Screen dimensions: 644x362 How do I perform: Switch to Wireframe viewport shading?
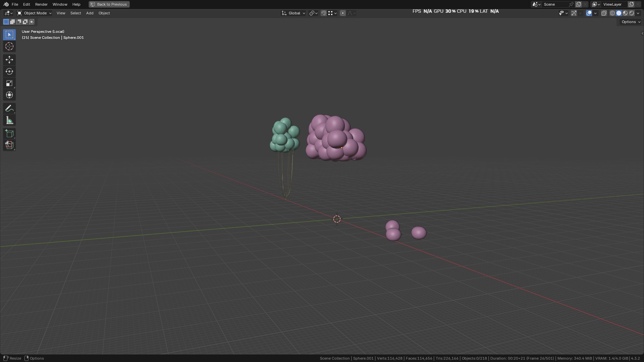tap(612, 13)
